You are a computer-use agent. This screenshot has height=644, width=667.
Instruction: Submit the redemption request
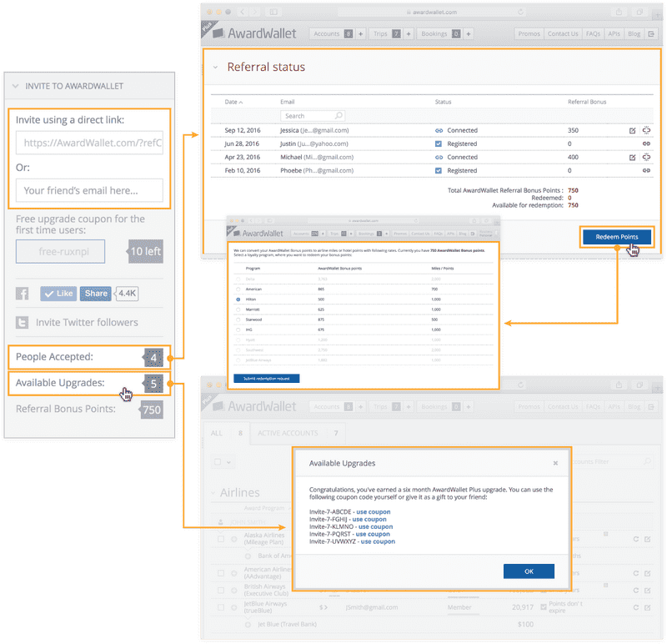pos(266,379)
